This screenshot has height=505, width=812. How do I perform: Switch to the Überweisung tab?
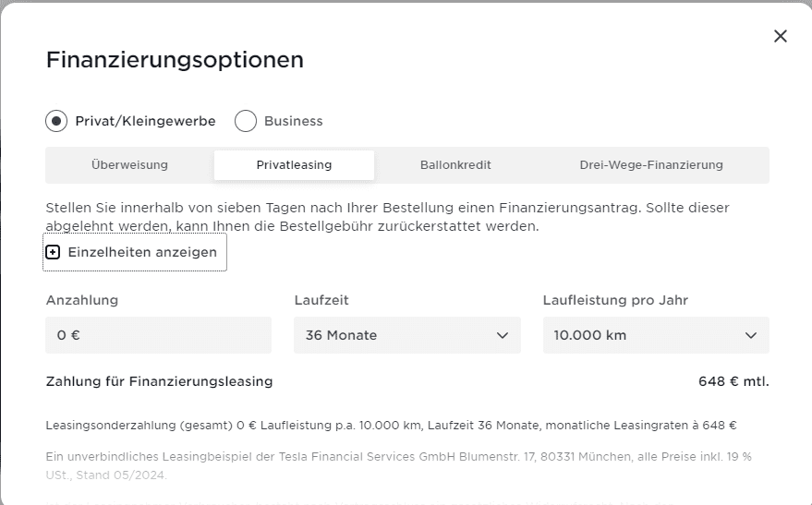129,165
